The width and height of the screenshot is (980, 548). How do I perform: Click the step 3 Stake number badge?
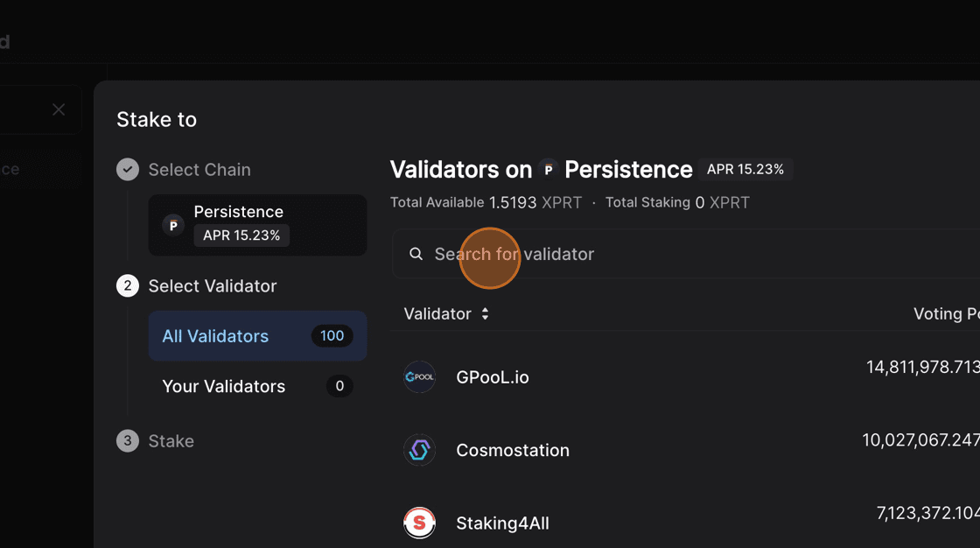point(128,441)
